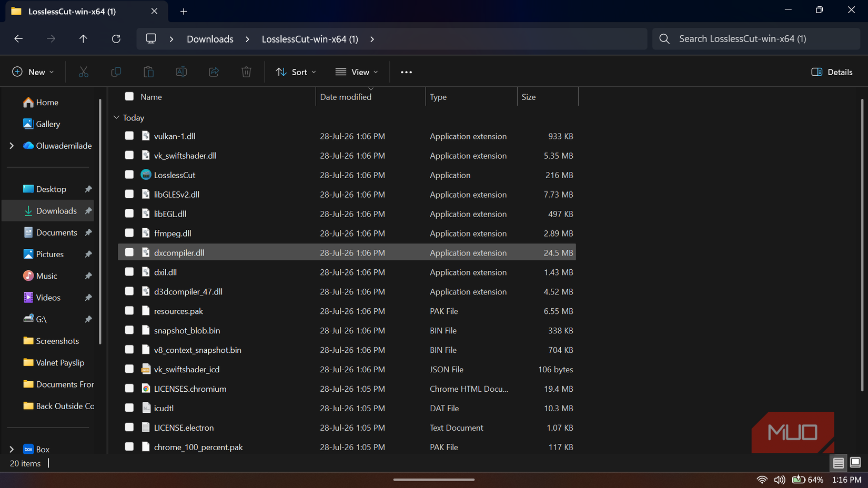Expand chevron after LosslessCut-win-x64 (1) breadcrumb
868x488 pixels.
(x=372, y=39)
